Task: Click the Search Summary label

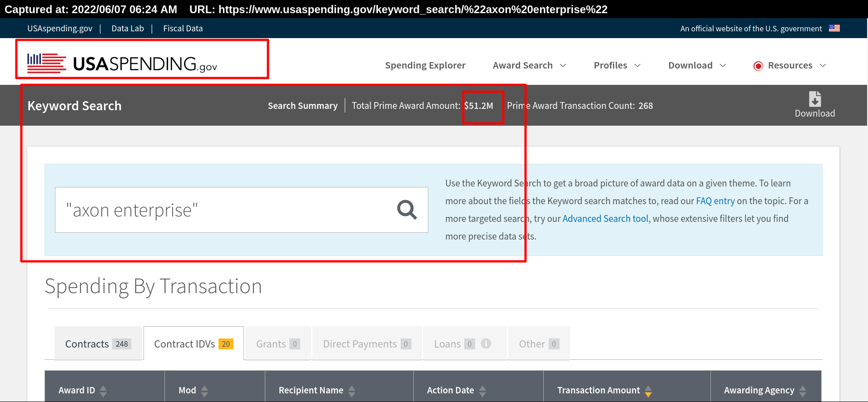Action: 303,106
